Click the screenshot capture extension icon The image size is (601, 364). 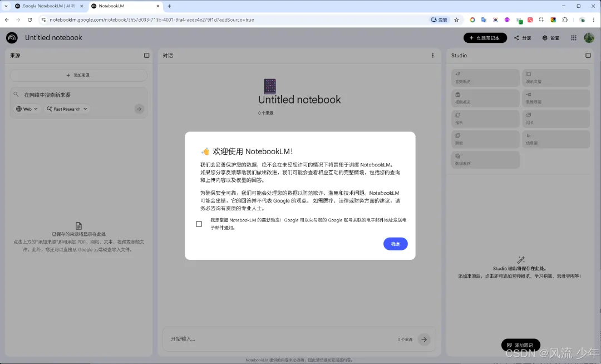click(541, 20)
